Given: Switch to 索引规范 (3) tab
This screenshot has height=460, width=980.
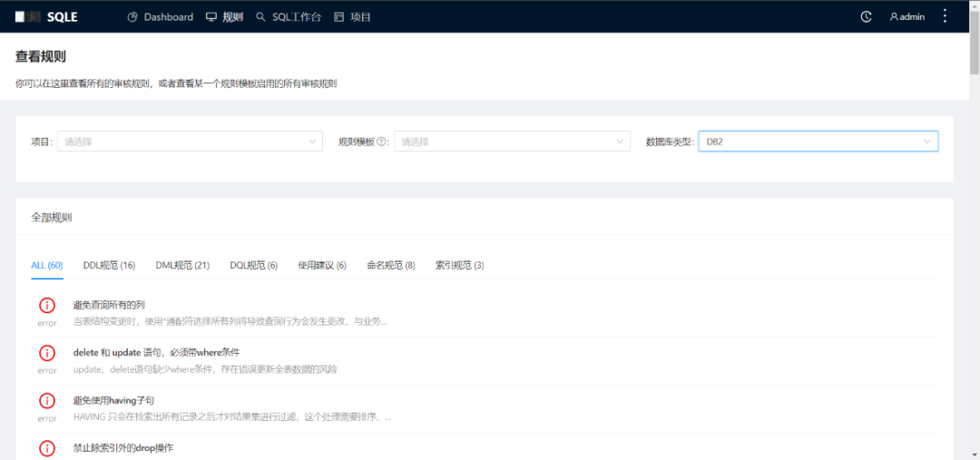Looking at the screenshot, I should click(x=460, y=266).
